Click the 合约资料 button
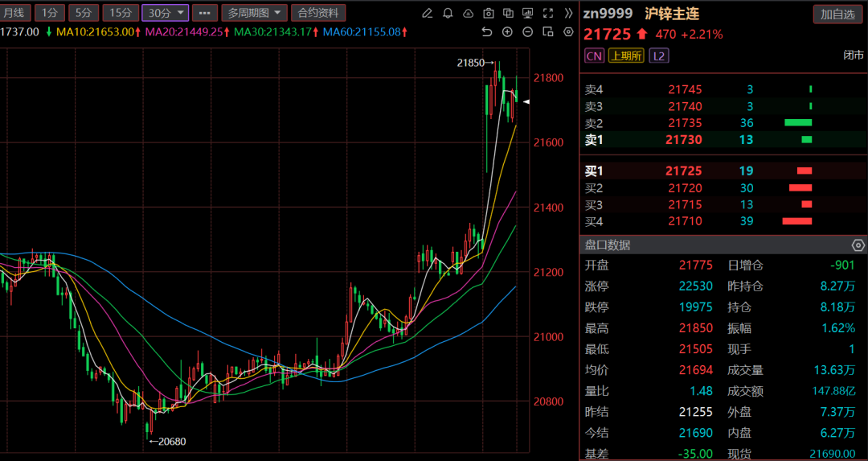The image size is (868, 461). (318, 13)
